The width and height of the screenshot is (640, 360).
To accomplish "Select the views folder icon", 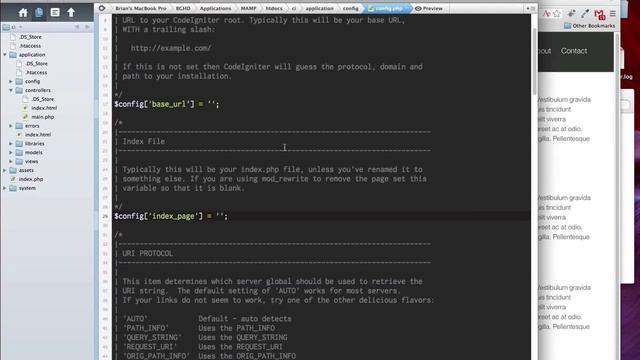I will point(19,161).
